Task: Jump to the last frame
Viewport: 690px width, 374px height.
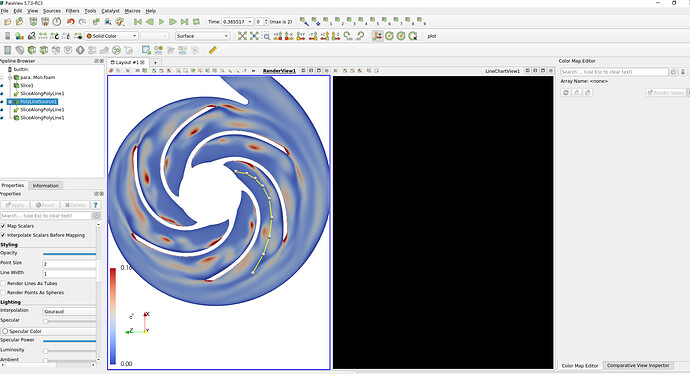Action: (x=184, y=22)
